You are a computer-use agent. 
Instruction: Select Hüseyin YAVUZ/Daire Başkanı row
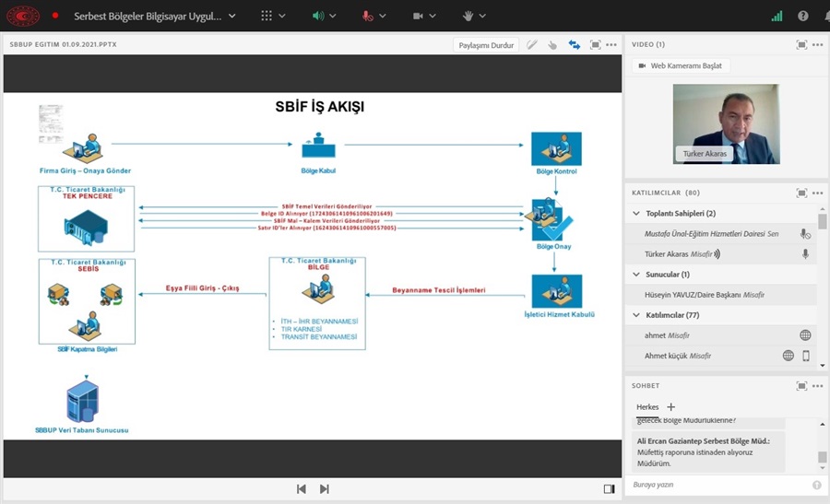[x=721, y=295]
